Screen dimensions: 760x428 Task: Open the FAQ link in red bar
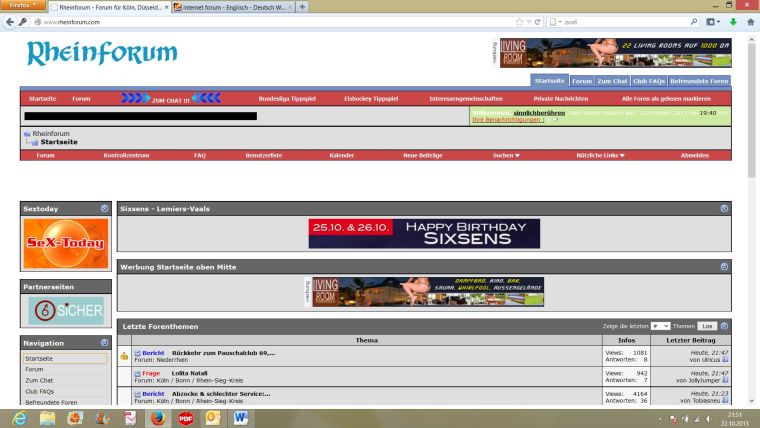200,156
